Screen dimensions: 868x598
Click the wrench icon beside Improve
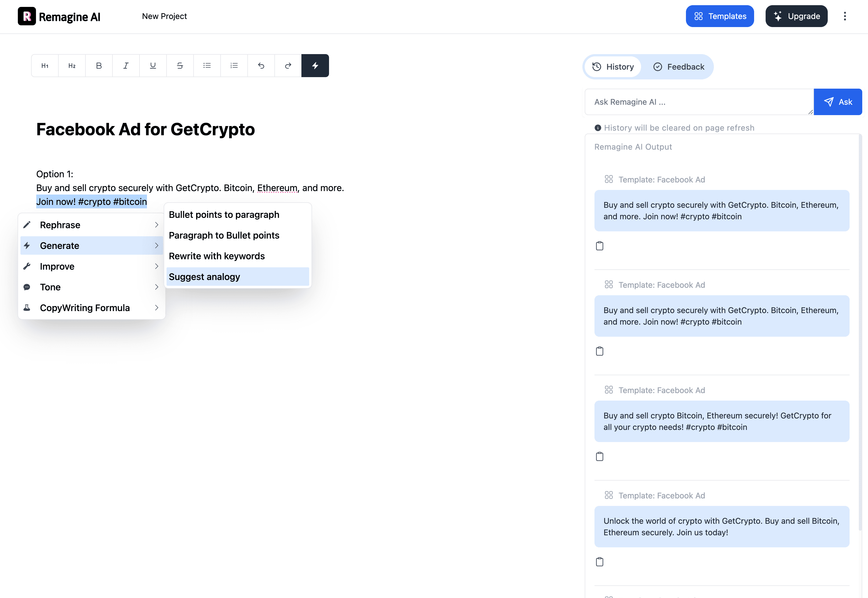pyautogui.click(x=27, y=266)
